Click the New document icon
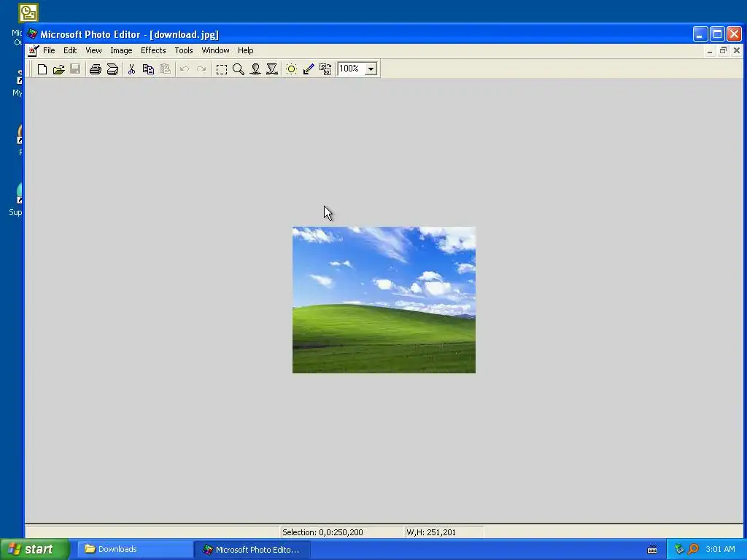Image resolution: width=747 pixels, height=560 pixels. (42, 69)
